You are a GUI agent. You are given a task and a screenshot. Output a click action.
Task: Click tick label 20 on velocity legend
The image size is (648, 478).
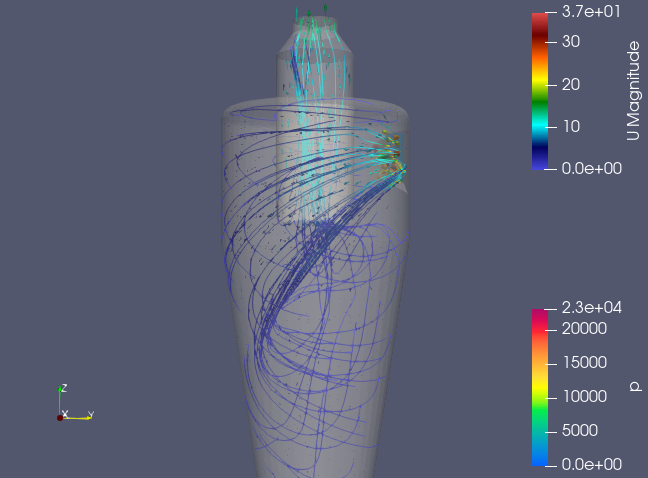[571, 84]
